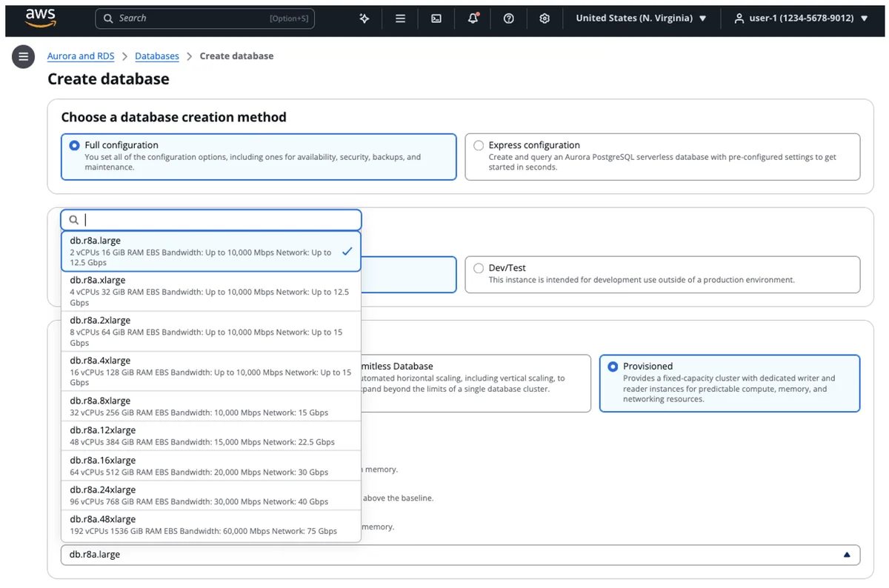Viewport: 889px width, 588px height.
Task: Launch the CloudShell terminal icon
Action: pos(436,19)
